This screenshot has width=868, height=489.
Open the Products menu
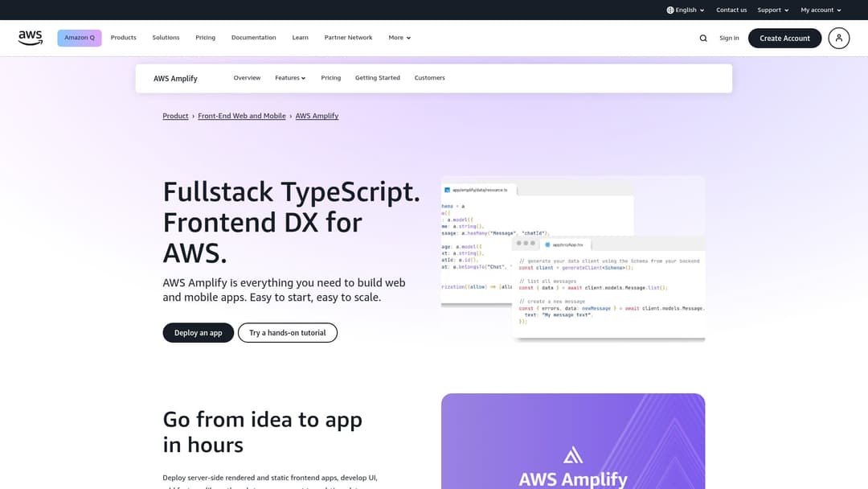(124, 38)
